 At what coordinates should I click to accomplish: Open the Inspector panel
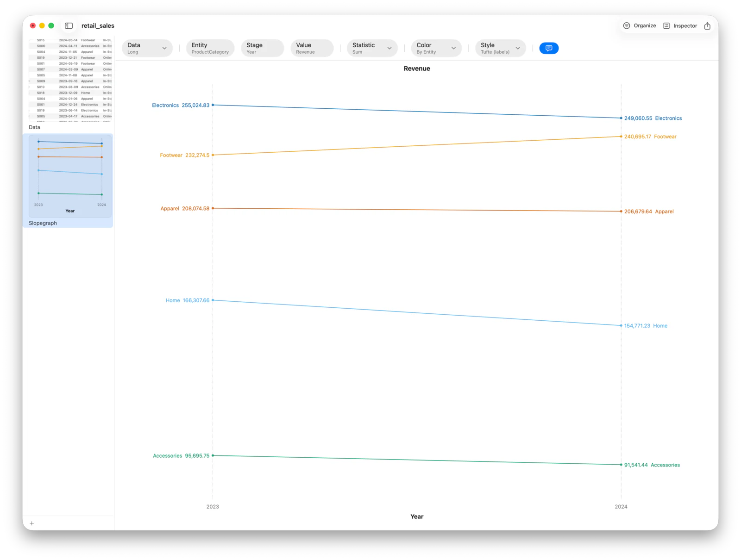(680, 26)
